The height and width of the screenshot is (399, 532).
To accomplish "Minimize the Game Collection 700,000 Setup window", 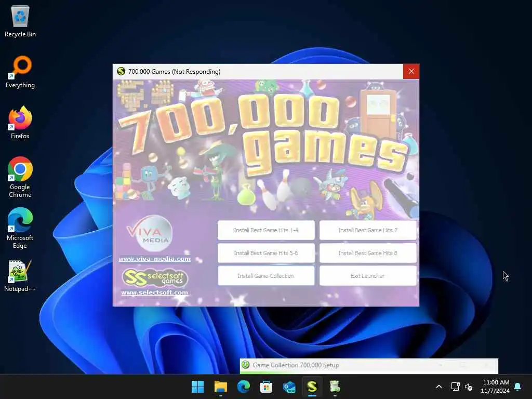I will click(x=439, y=365).
